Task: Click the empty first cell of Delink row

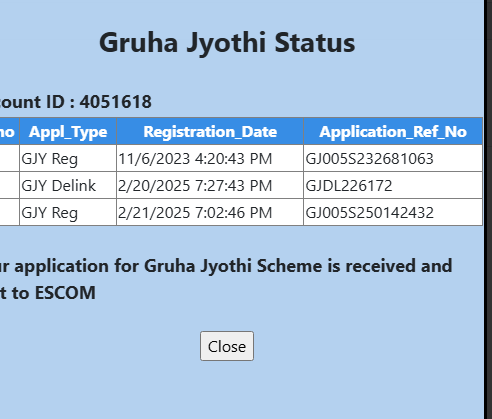Action: (9, 185)
